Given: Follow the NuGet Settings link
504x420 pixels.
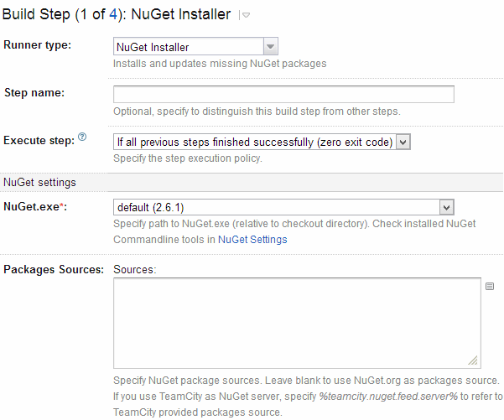Looking at the screenshot, I should pyautogui.click(x=252, y=240).
